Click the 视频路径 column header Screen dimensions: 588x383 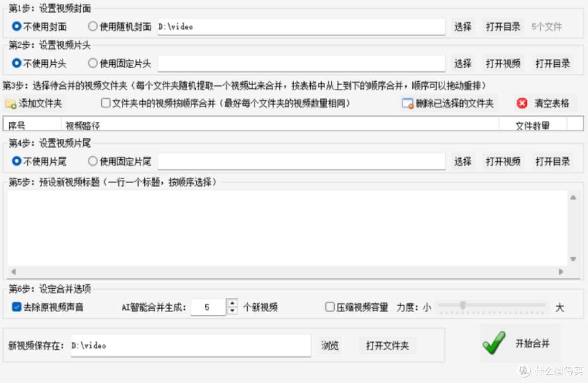tap(280, 125)
